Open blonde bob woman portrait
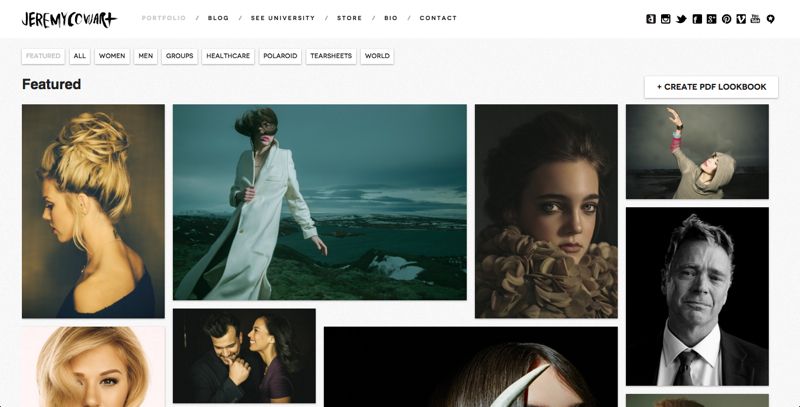This screenshot has width=800, height=407. coord(93,367)
